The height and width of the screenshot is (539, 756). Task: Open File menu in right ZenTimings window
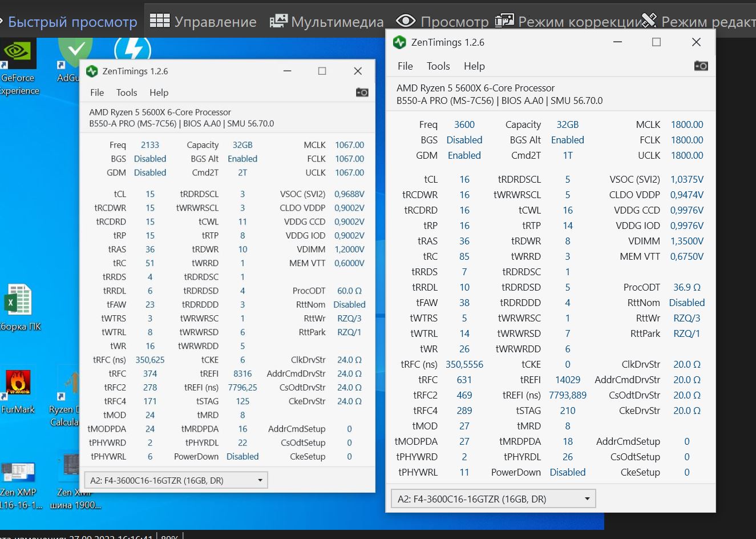click(405, 66)
